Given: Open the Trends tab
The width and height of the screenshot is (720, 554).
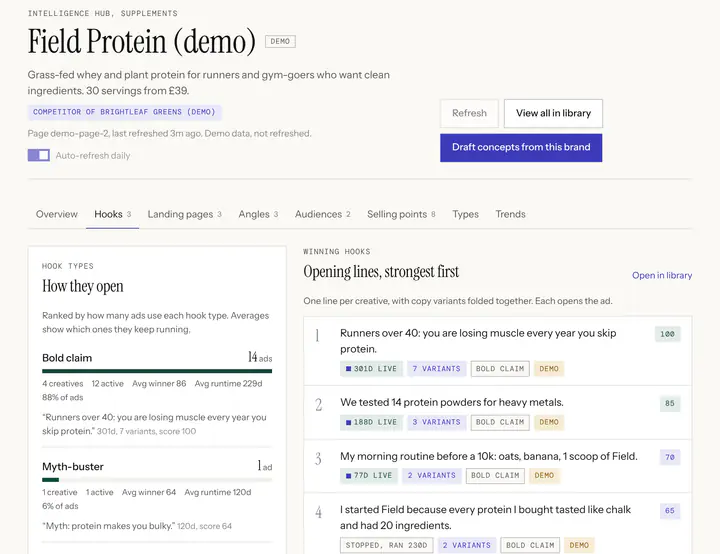Looking at the screenshot, I should pyautogui.click(x=510, y=214).
